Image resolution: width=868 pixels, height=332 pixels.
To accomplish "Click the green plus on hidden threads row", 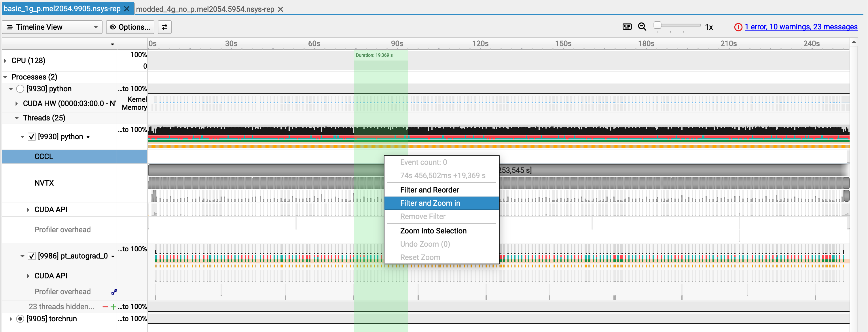I will 113,307.
